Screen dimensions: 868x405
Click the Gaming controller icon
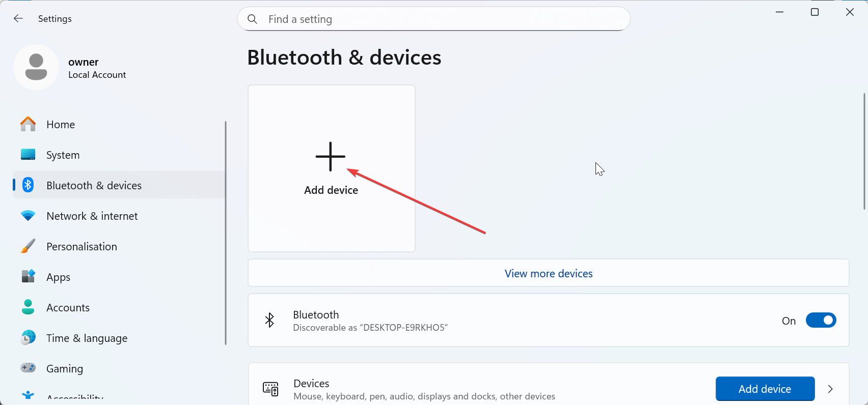coord(28,368)
